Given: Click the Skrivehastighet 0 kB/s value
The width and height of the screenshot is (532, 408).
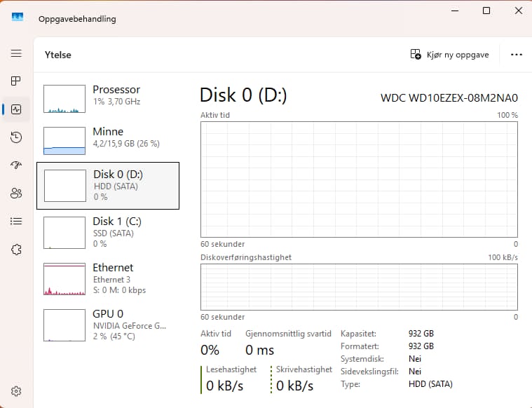Looking at the screenshot, I should point(295,386).
